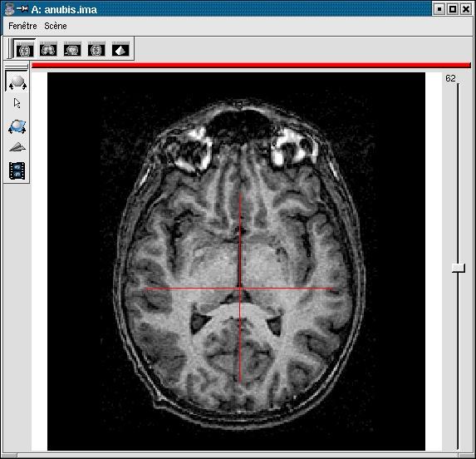This screenshot has height=459, width=476.
Task: Choose the paper-plane flight control
Action: click(17, 147)
